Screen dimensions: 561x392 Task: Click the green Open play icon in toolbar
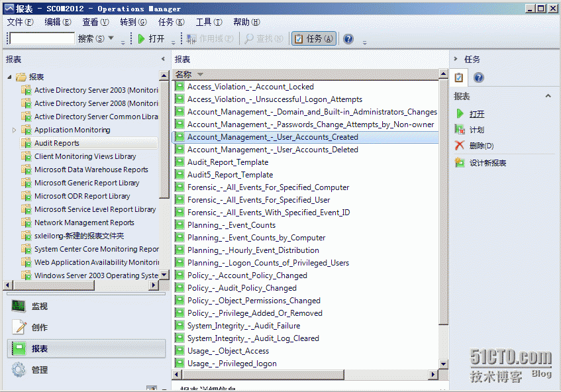click(x=141, y=38)
